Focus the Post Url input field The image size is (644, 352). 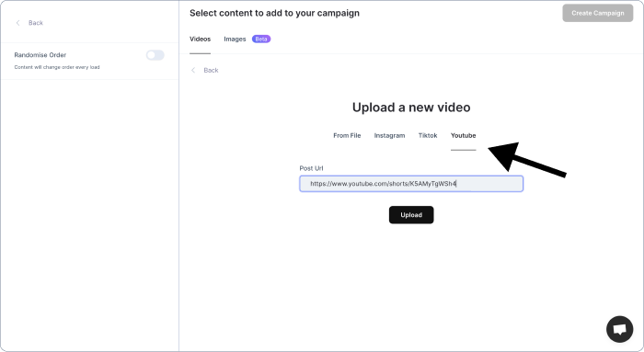pyautogui.click(x=411, y=184)
